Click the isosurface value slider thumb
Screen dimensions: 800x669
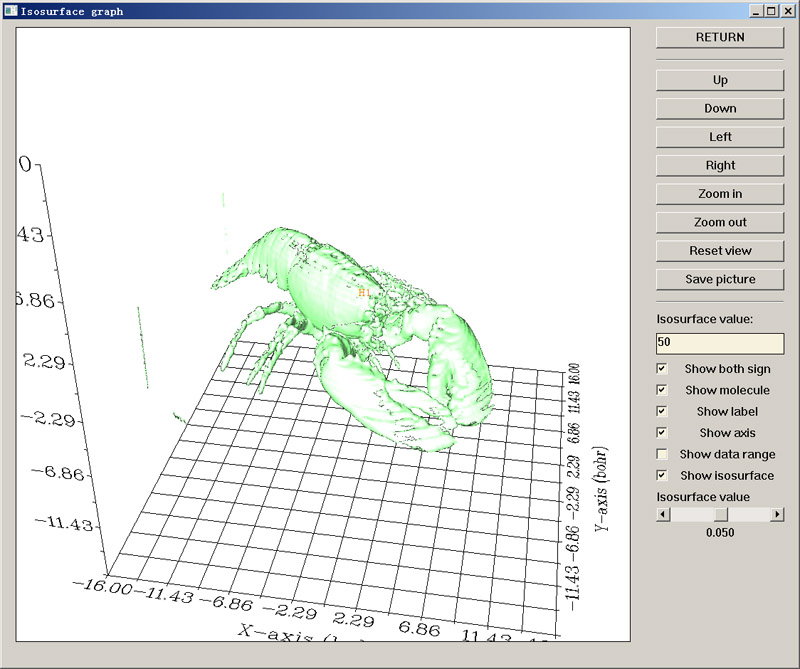point(720,514)
